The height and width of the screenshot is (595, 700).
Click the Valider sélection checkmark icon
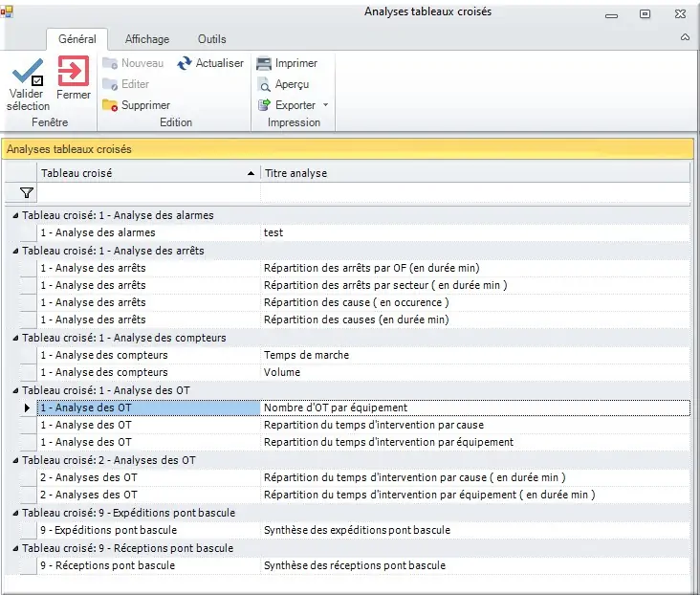pyautogui.click(x=28, y=72)
